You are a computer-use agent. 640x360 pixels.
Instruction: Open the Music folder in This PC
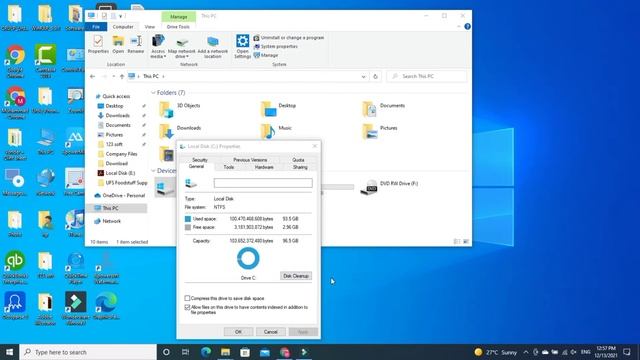click(x=276, y=131)
